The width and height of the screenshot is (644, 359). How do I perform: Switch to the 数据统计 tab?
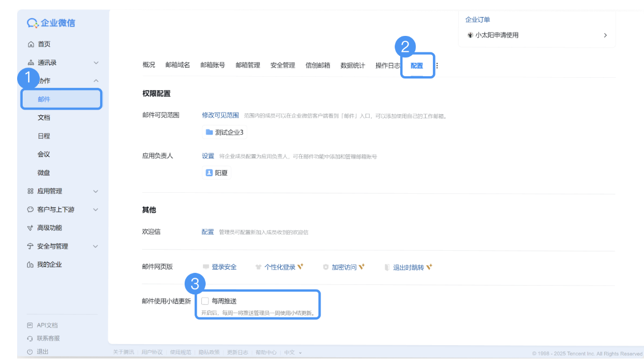353,65
